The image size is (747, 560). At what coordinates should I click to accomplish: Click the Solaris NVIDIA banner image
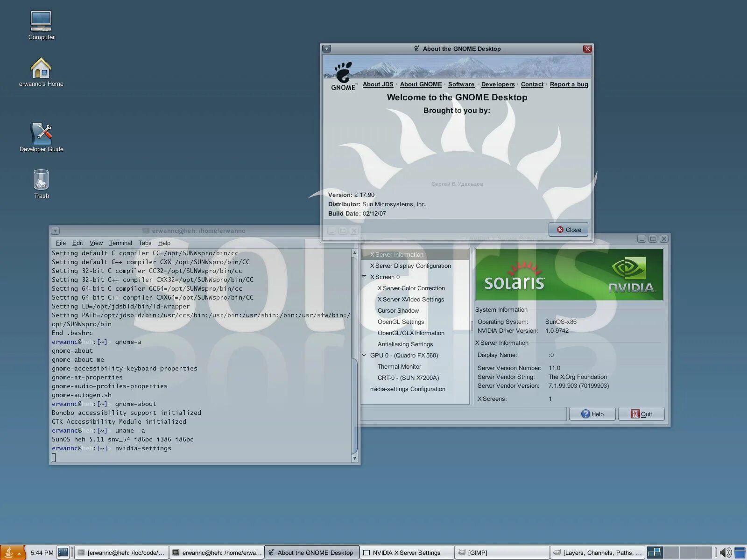[x=569, y=274]
